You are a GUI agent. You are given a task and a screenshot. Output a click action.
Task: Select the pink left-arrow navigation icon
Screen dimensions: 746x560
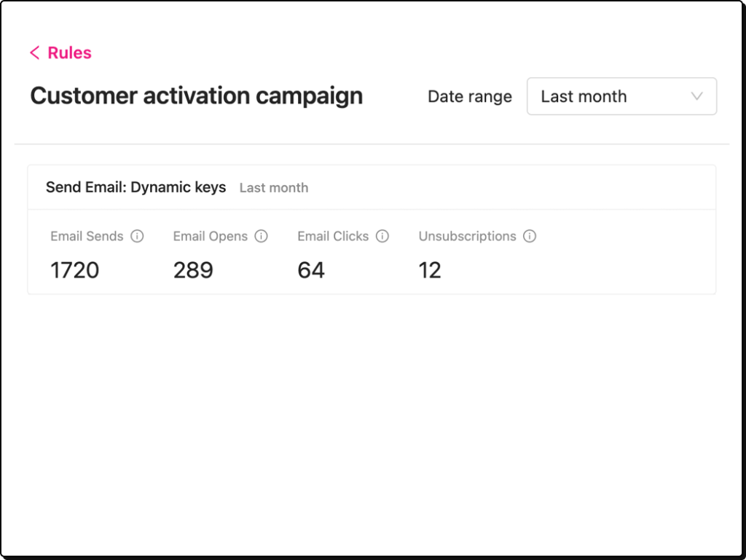click(x=34, y=52)
